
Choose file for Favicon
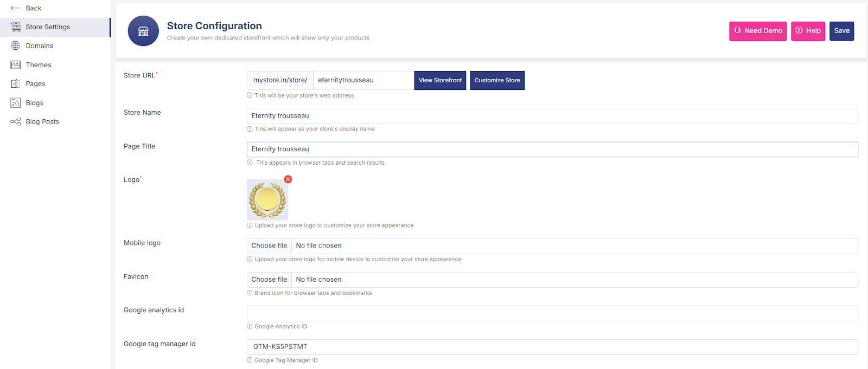tap(269, 280)
